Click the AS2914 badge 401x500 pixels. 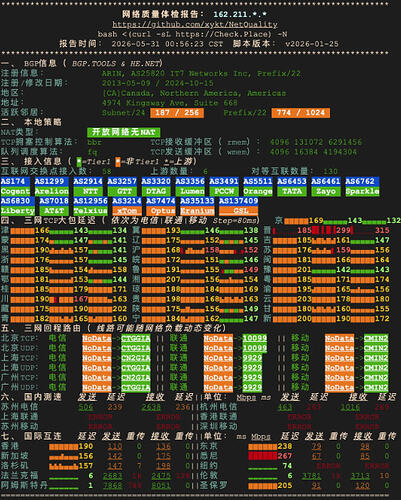click(88, 181)
